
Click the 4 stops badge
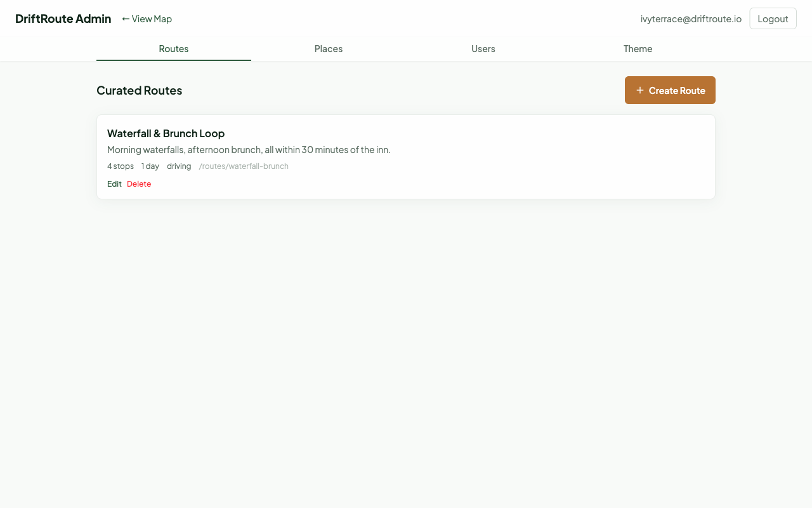[x=121, y=166]
